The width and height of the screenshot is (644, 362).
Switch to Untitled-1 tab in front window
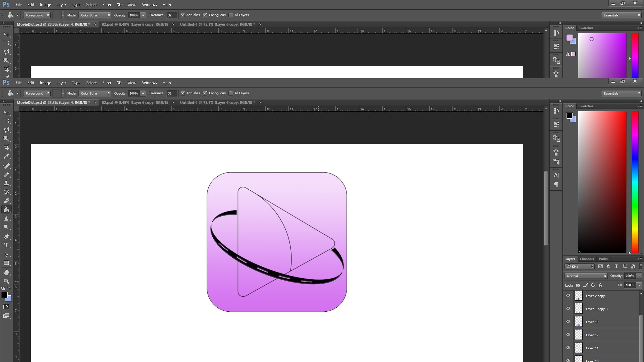[x=217, y=103]
